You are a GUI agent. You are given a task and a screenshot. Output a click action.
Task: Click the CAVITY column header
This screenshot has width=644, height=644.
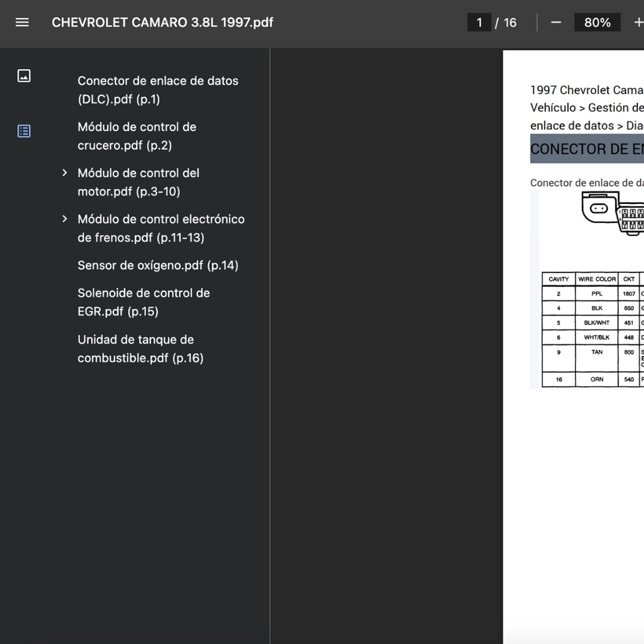pyautogui.click(x=559, y=279)
